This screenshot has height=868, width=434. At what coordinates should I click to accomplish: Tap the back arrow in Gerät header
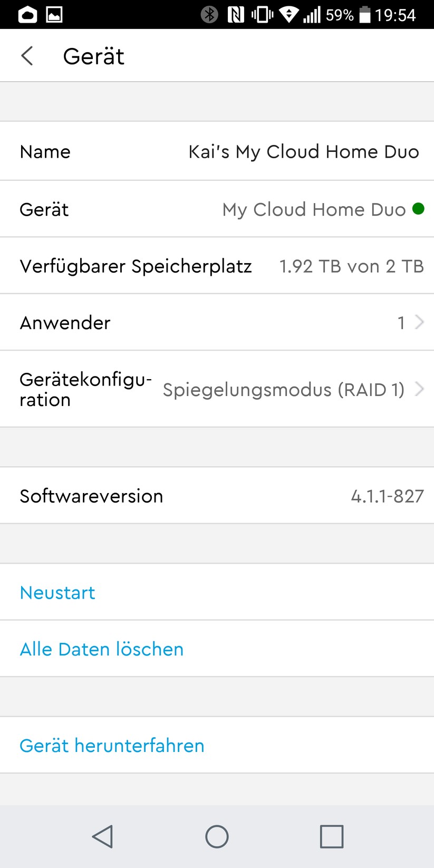click(27, 56)
